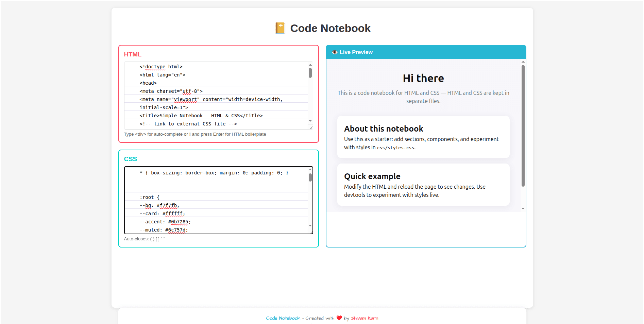Viewport: 644px width, 324px height.
Task: Click the book icon in the page header
Action: 280,28
